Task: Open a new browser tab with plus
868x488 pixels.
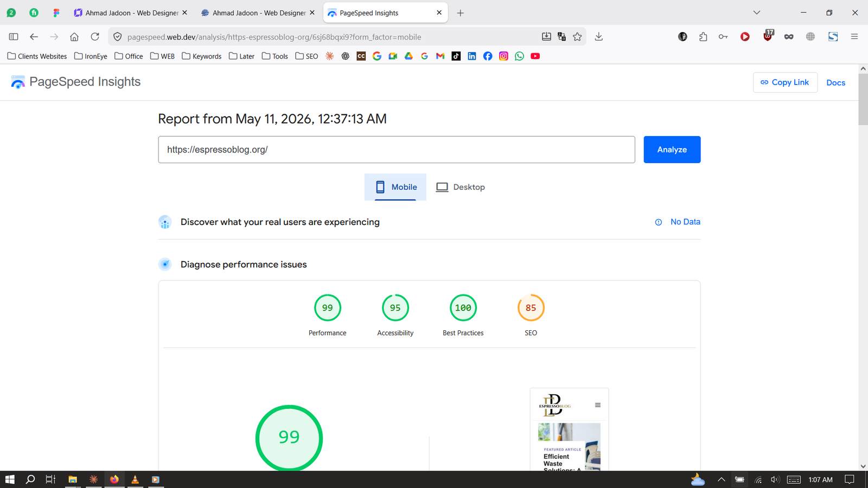Action: pos(461,13)
